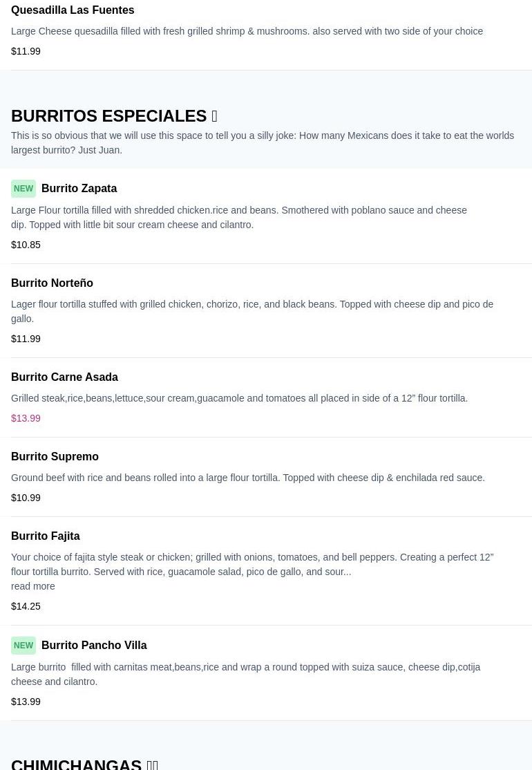Expand the Burrito Fajita description with read more

coord(33,586)
